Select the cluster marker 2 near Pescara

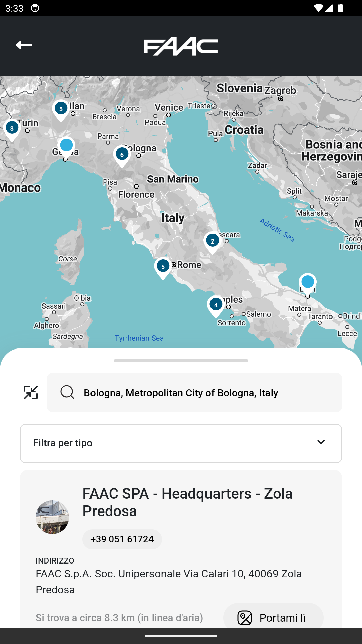point(213,241)
